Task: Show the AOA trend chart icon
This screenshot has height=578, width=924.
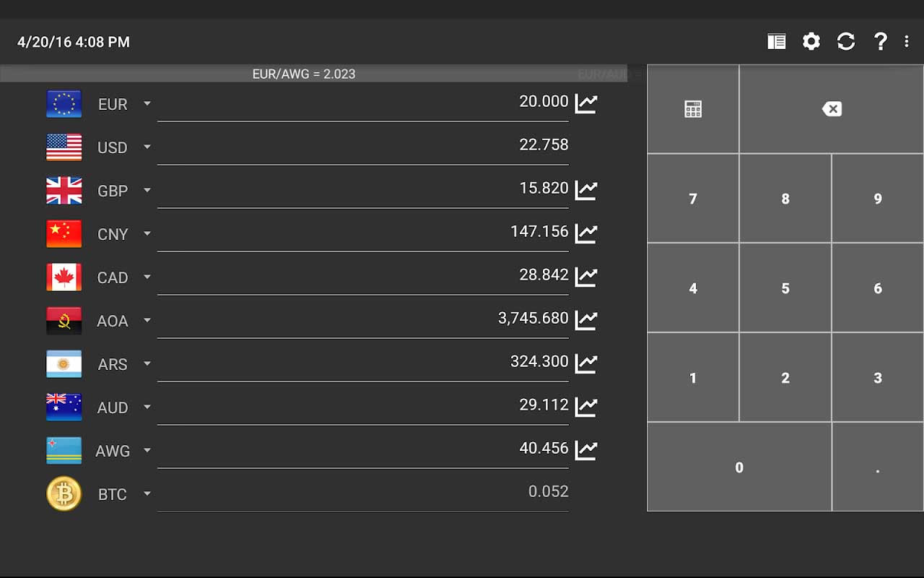Action: pos(586,320)
